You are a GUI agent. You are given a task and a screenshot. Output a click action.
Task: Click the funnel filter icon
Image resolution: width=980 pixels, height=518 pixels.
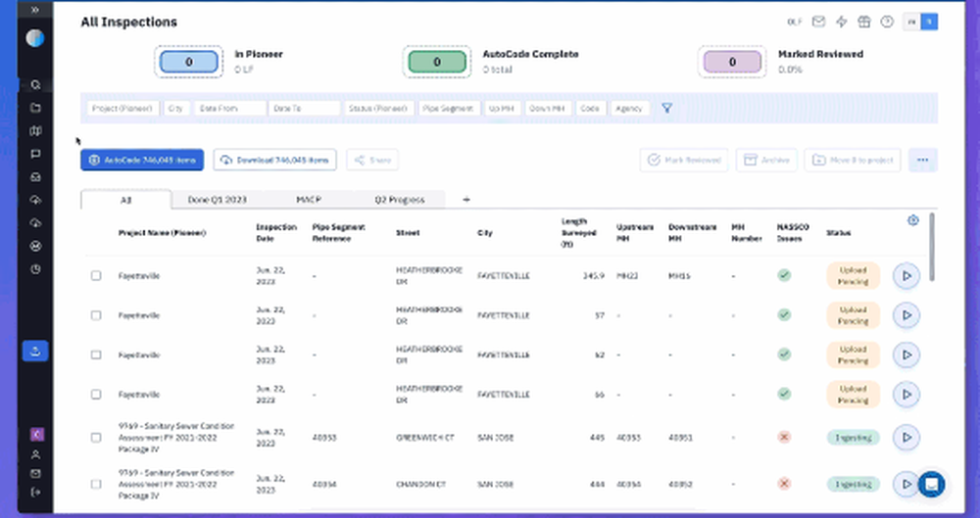point(666,108)
